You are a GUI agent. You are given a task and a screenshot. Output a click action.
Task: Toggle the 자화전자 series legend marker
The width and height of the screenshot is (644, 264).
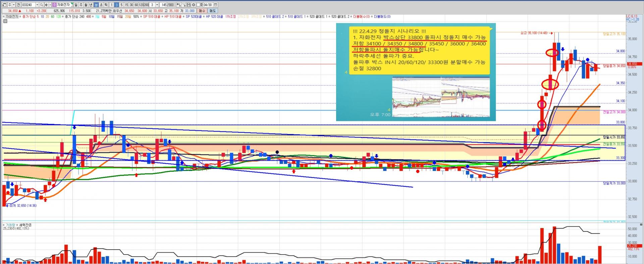pos(4,16)
